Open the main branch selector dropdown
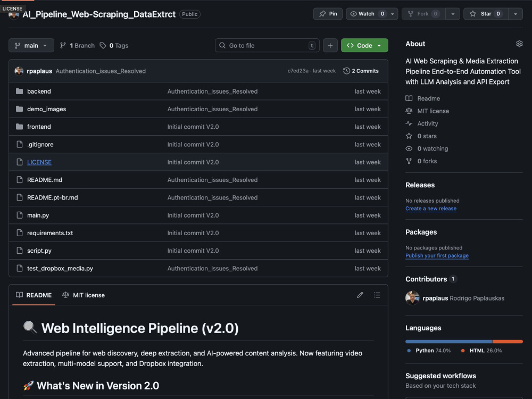 coord(31,45)
